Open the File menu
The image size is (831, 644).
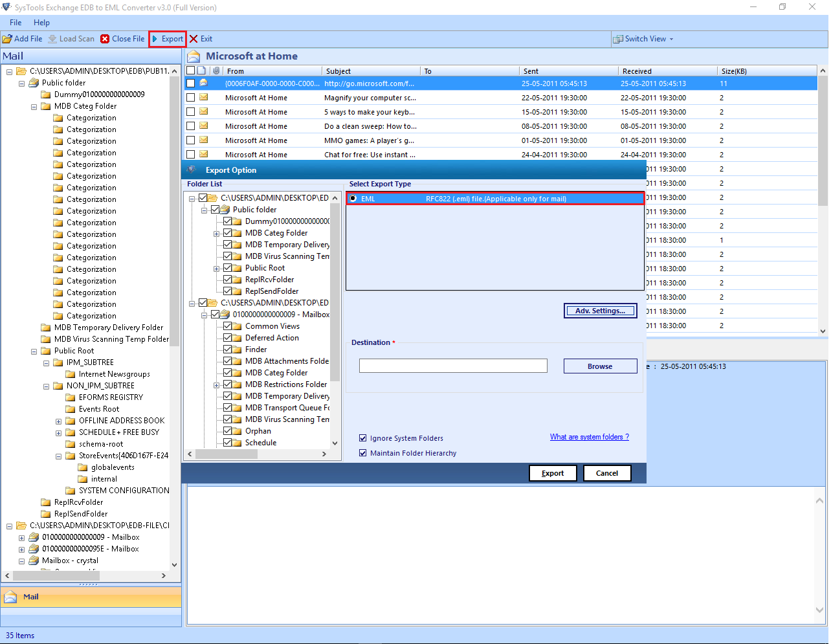tap(16, 23)
